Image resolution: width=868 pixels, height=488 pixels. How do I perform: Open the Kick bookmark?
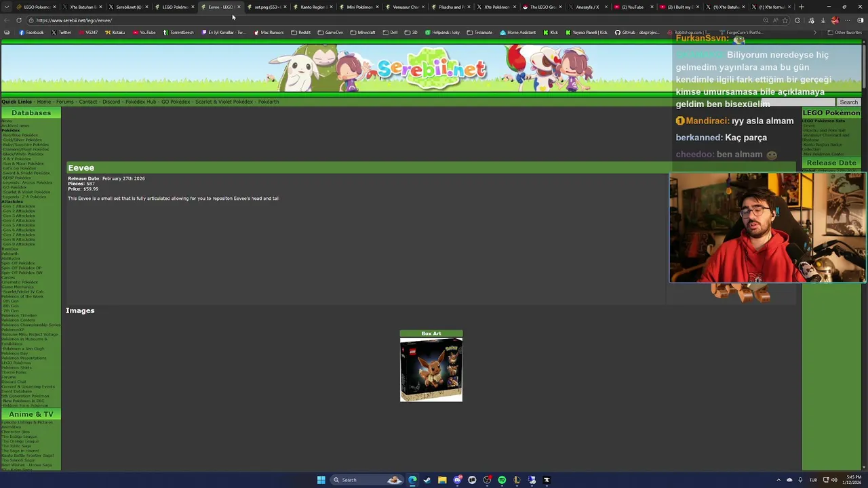tap(551, 33)
